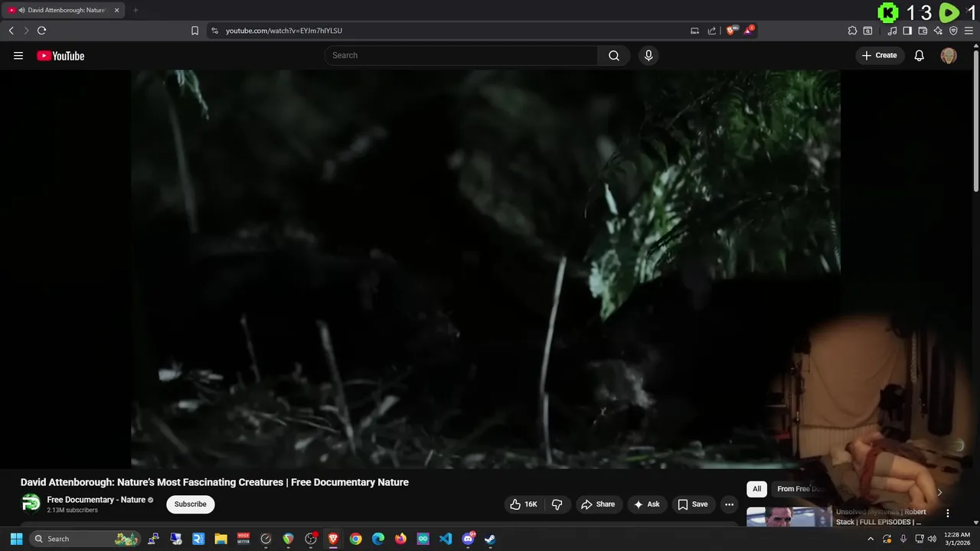This screenshot has height=551, width=980.
Task: Open Steam from the taskbar
Action: tap(490, 539)
